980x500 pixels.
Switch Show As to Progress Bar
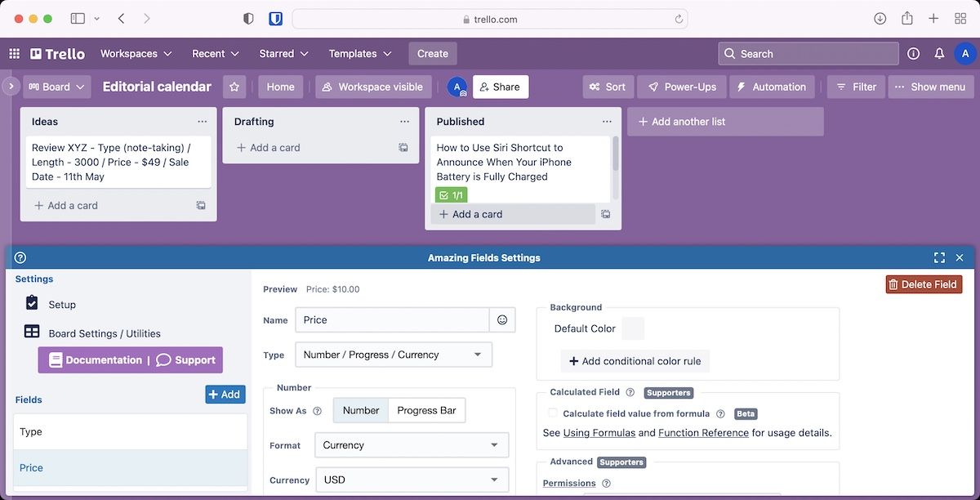pos(426,410)
